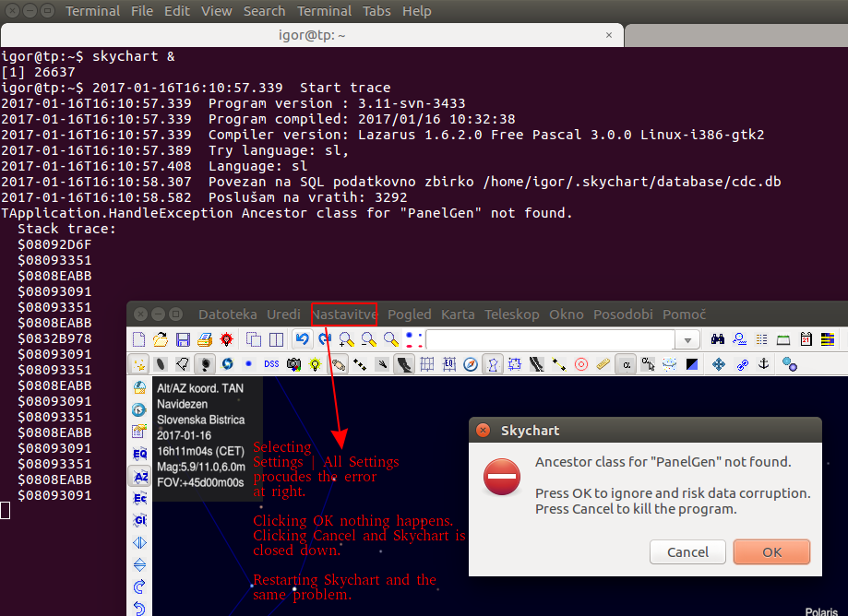Image resolution: width=848 pixels, height=616 pixels.
Task: Open the Nastavitve menu
Action: 344,314
